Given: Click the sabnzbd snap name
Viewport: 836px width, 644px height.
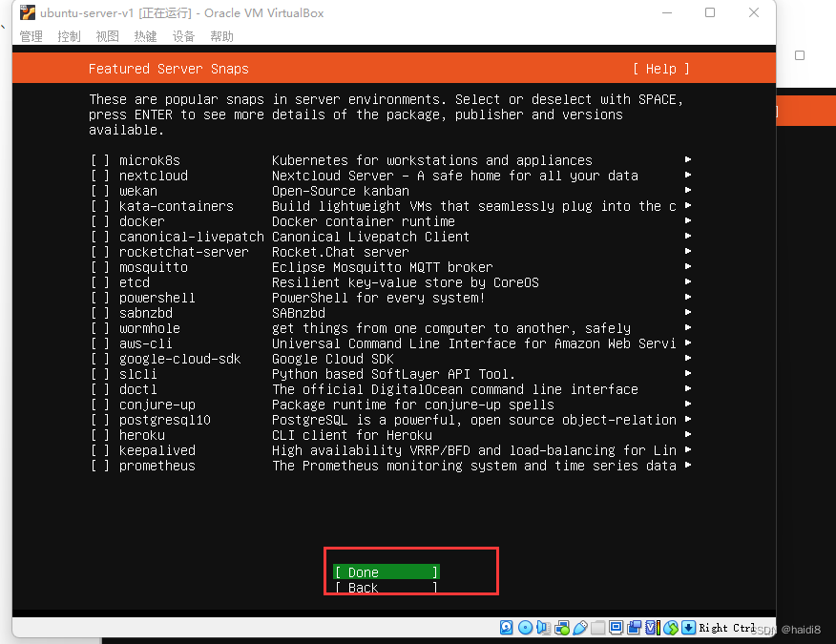Looking at the screenshot, I should click(x=146, y=314).
